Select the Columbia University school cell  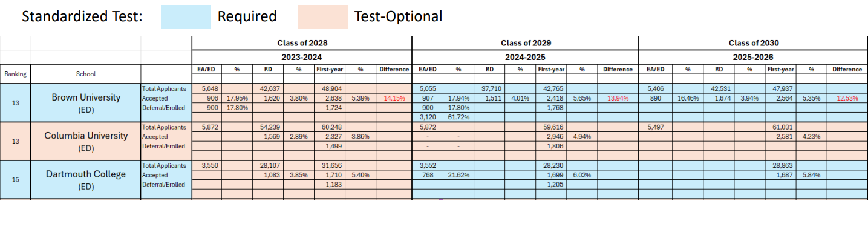point(85,141)
